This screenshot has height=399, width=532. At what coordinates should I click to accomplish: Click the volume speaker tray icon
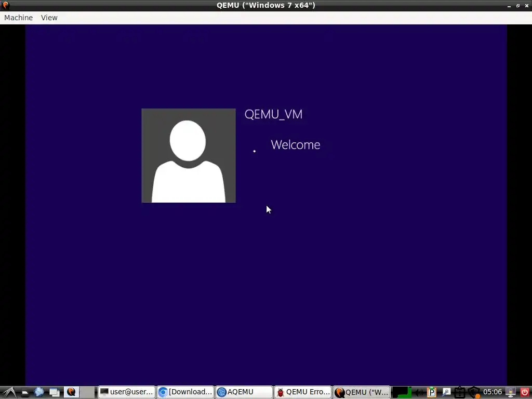[x=419, y=392]
